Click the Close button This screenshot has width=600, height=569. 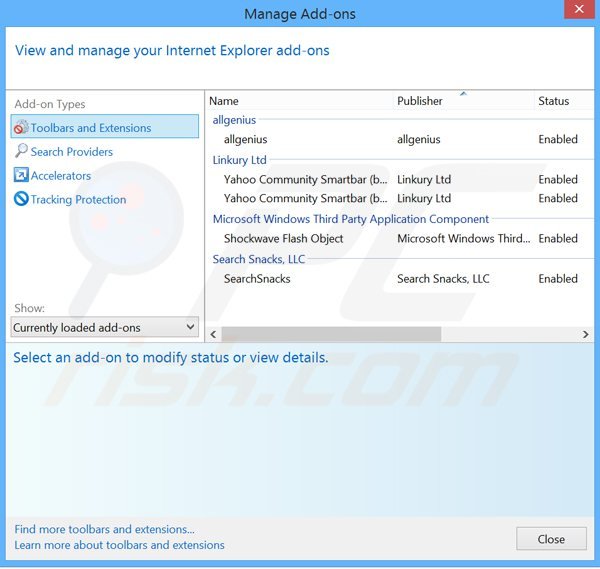[x=551, y=539]
